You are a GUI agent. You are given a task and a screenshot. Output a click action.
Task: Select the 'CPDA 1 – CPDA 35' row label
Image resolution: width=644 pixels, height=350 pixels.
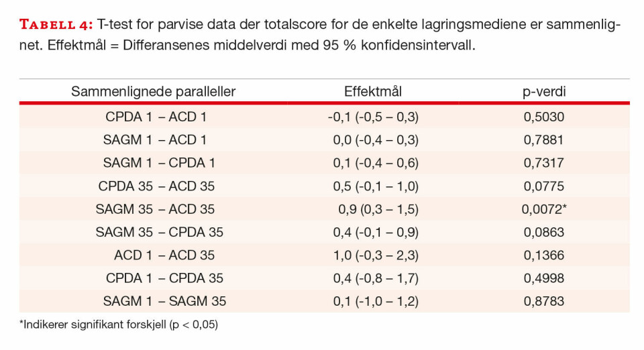[164, 278]
